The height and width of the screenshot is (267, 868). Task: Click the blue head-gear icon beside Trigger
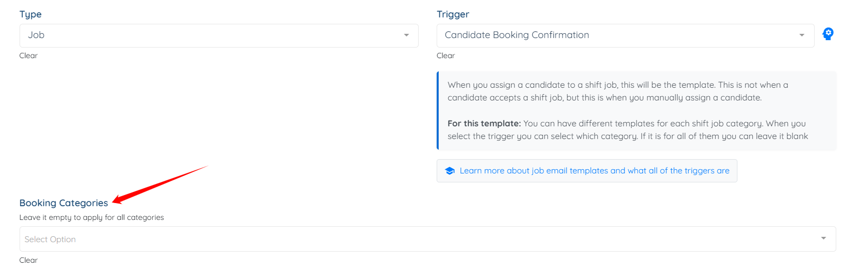[828, 34]
